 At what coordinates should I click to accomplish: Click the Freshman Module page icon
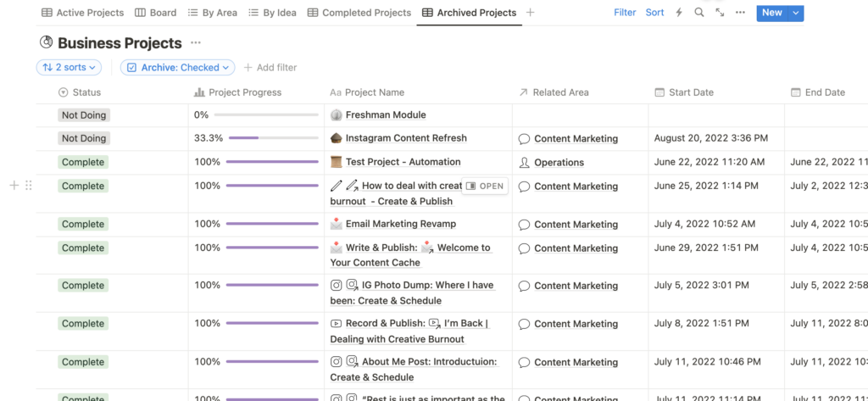tap(336, 115)
